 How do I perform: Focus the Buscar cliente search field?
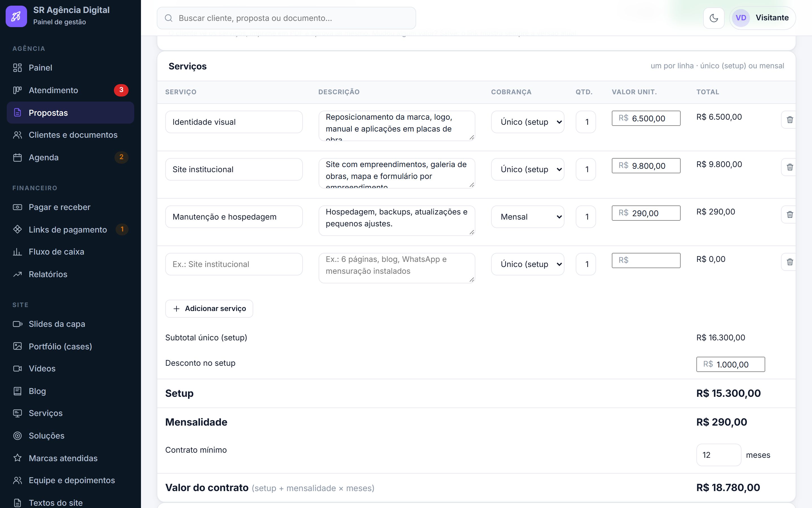(x=286, y=18)
